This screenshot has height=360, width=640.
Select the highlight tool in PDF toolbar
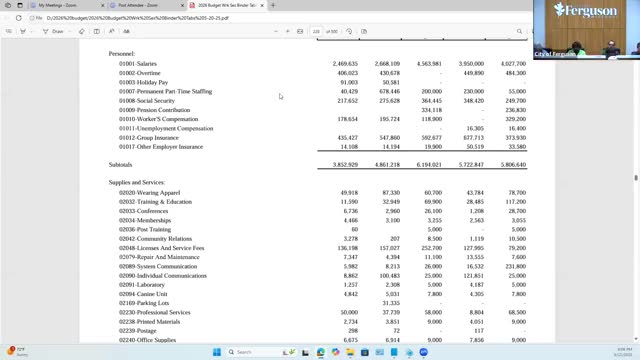(x=23, y=31)
